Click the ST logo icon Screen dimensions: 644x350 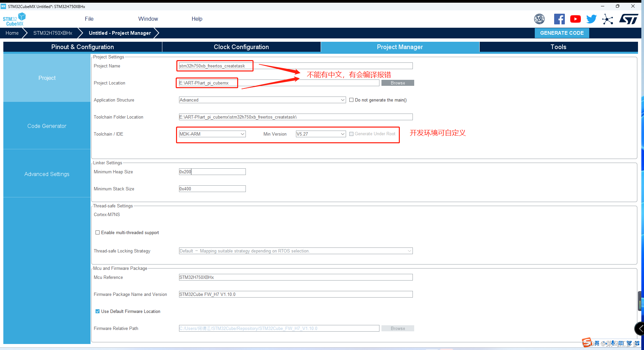pos(629,19)
